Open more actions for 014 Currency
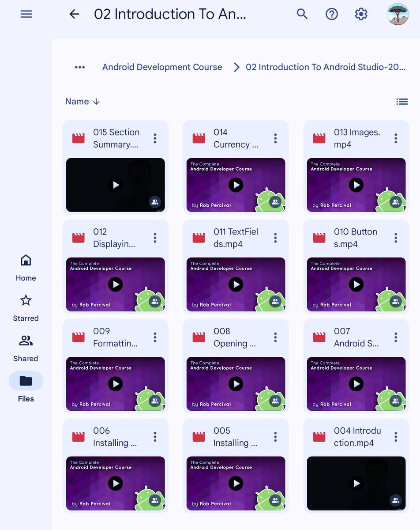Image resolution: width=420 pixels, height=530 pixels. [x=275, y=138]
